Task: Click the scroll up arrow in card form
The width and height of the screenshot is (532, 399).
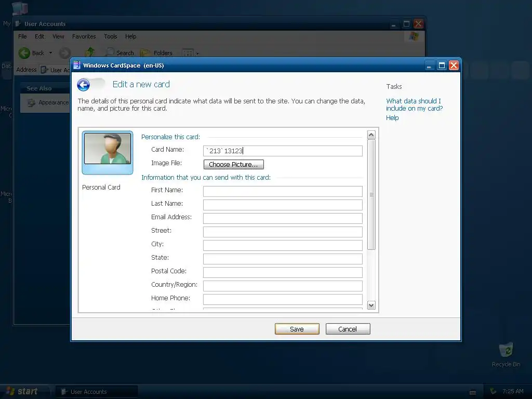Action: (x=371, y=135)
